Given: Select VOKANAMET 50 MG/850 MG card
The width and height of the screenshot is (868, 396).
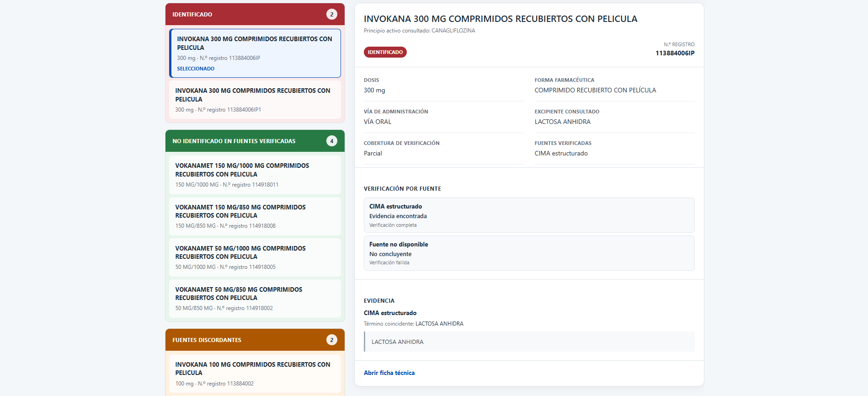Looking at the screenshot, I should point(255,299).
